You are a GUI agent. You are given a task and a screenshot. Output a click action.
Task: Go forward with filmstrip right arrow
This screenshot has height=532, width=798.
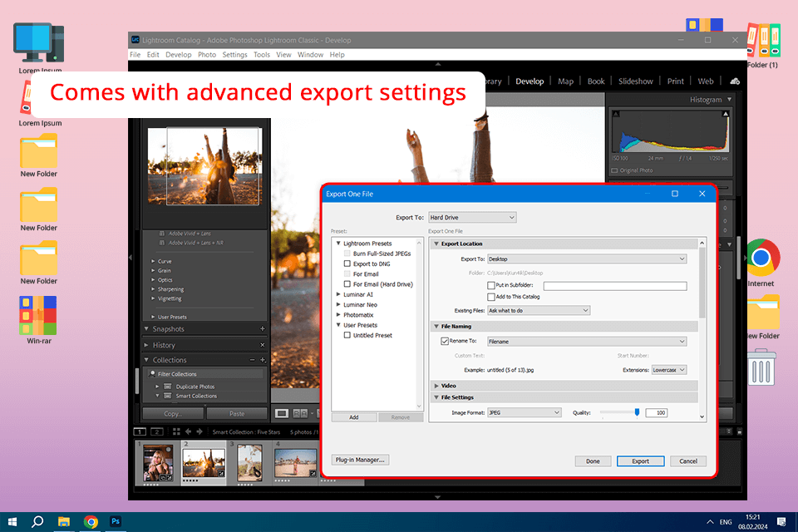click(x=199, y=431)
